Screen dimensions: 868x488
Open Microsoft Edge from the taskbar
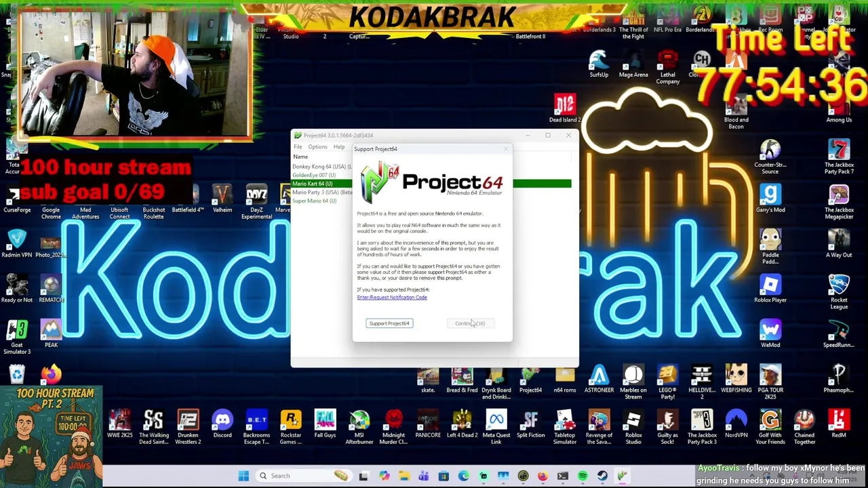coord(463,476)
